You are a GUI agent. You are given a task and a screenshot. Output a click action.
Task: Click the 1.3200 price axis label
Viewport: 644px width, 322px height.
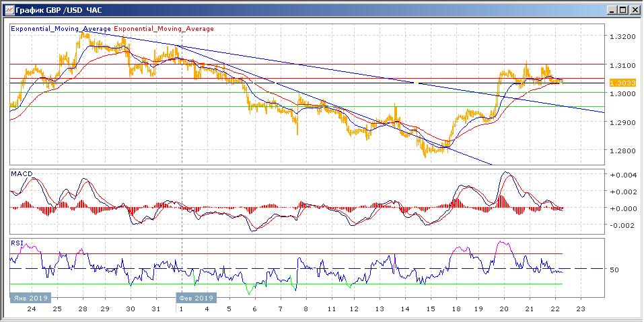point(619,36)
